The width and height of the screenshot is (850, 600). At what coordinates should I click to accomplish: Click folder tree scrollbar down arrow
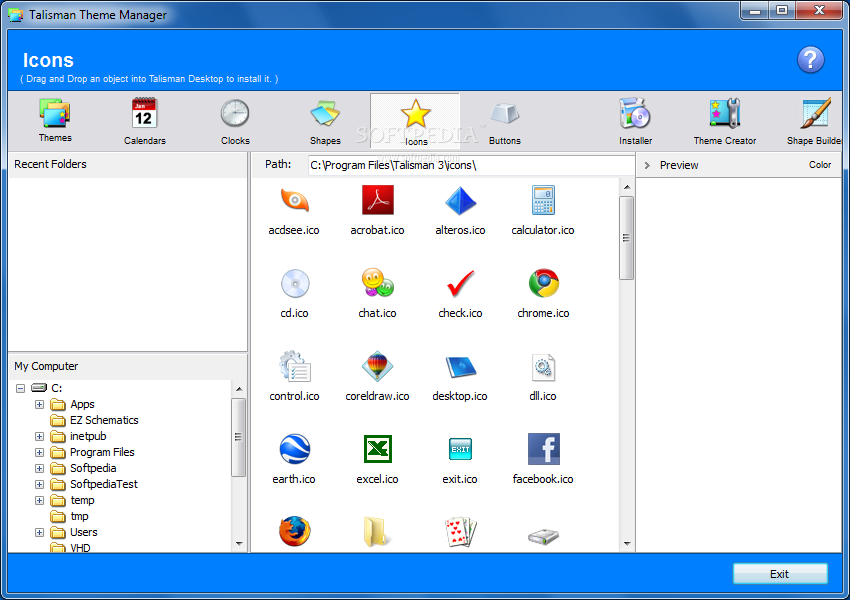[x=239, y=543]
